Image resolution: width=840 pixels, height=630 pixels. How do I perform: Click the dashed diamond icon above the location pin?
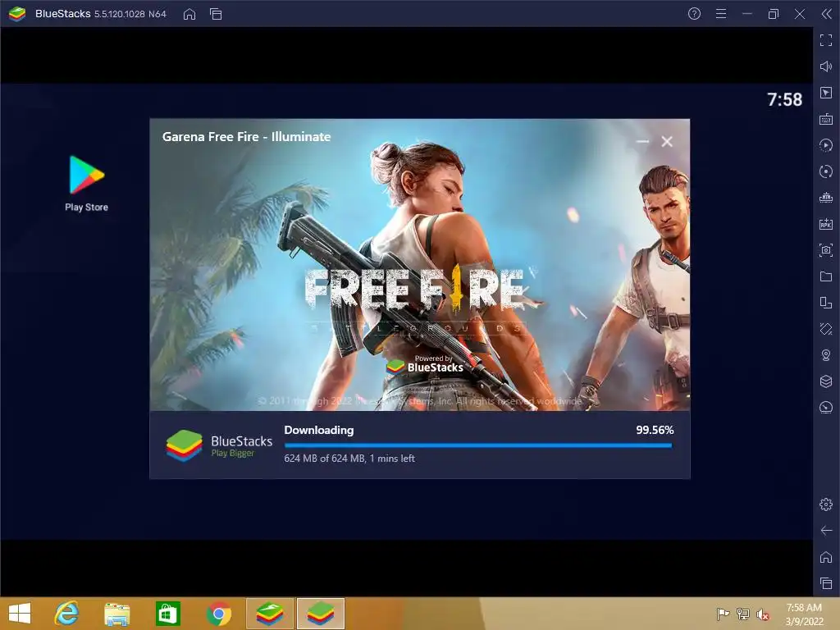(x=826, y=329)
